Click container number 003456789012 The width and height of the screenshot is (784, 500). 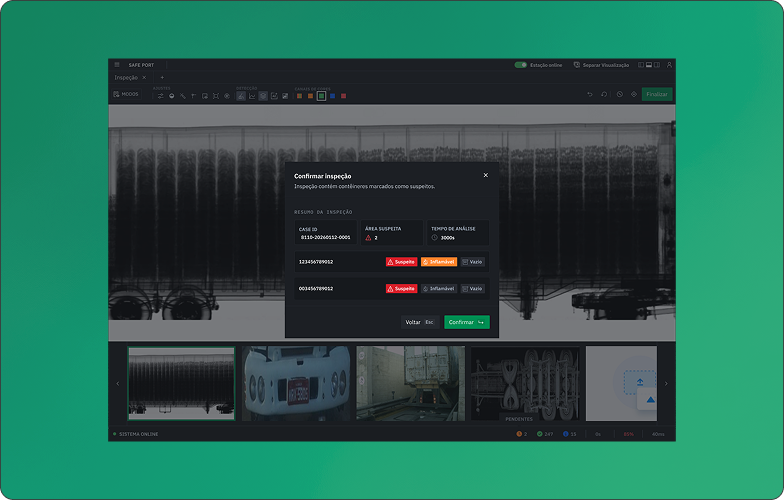(x=316, y=288)
